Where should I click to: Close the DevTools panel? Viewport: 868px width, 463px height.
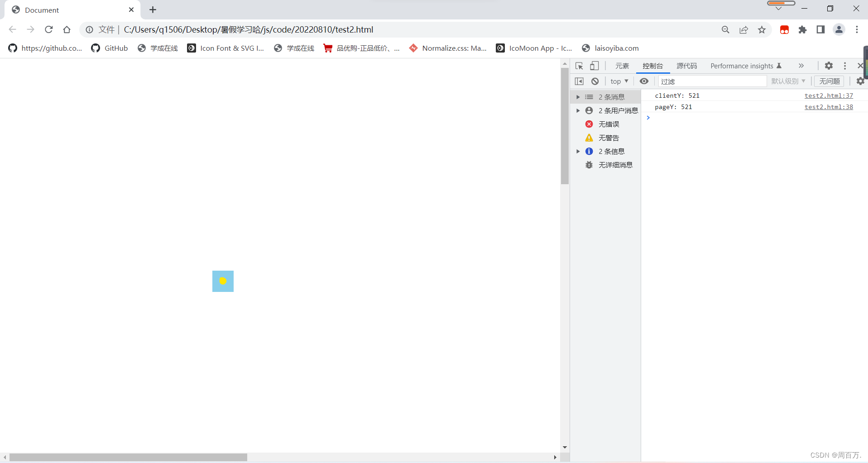[860, 66]
